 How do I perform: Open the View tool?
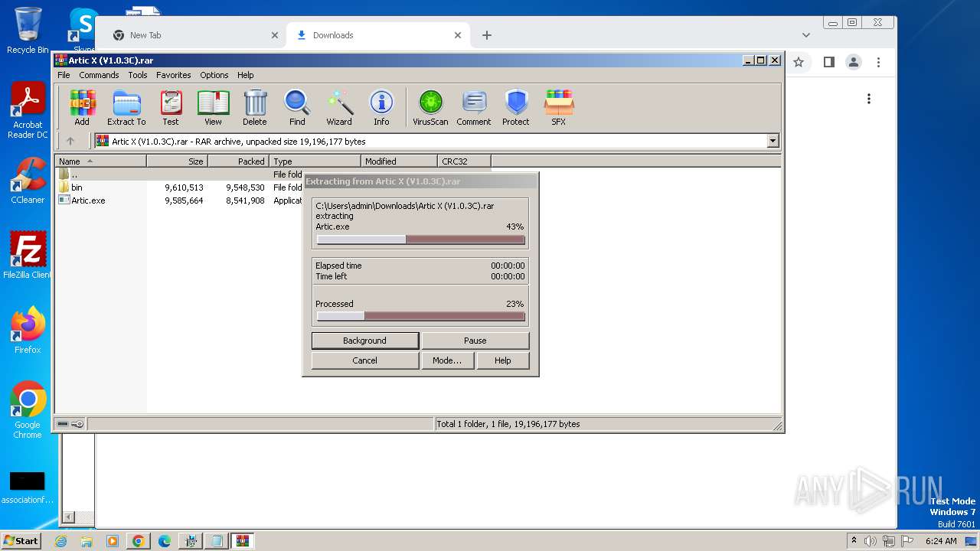pyautogui.click(x=213, y=107)
